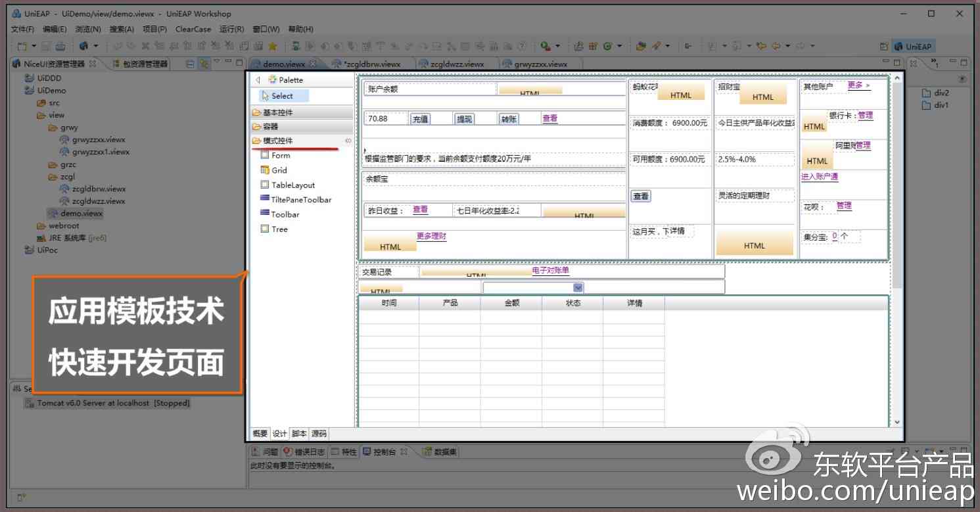Choose the Form widget in the Palette
The height and width of the screenshot is (512, 980).
coord(275,156)
